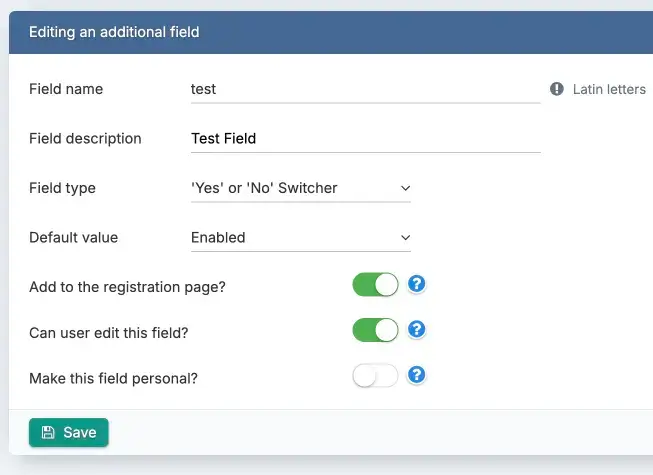Turn off 'Can user edit this field' switch
Viewport: 653px width, 475px height.
point(375,330)
